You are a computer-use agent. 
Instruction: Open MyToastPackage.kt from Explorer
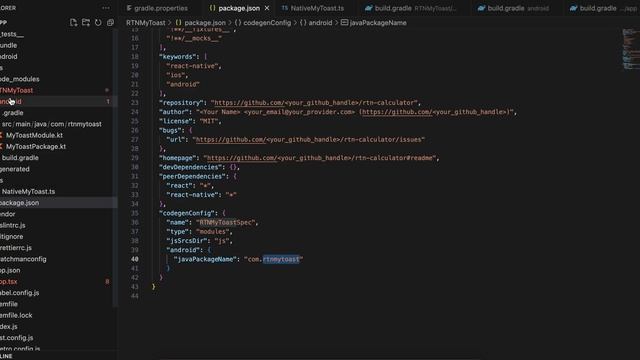coord(36,147)
